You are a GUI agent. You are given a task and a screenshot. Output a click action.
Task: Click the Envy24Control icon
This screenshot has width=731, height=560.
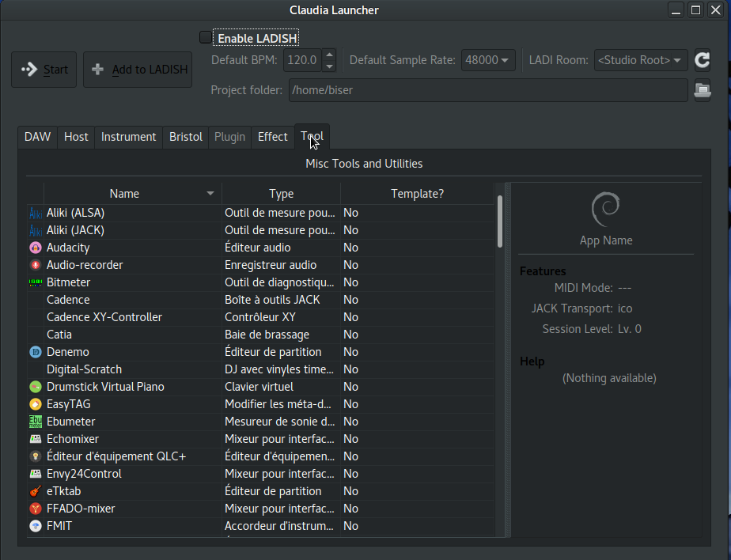pos(36,474)
